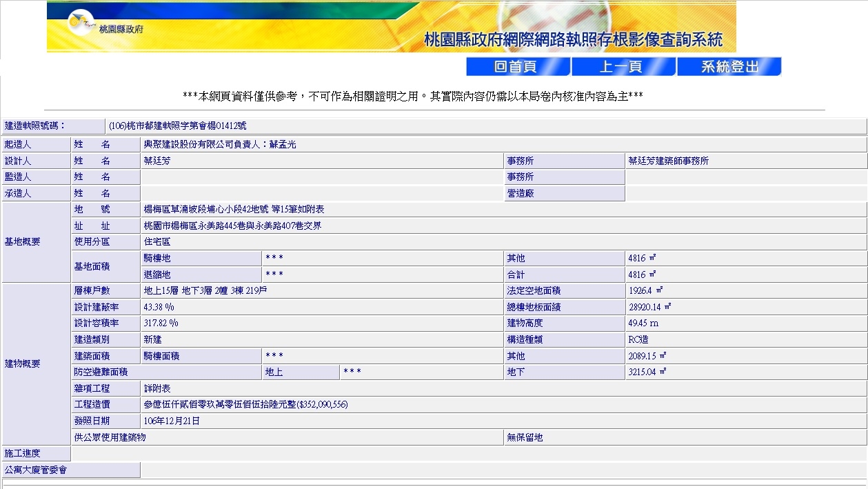Click the 退縮地 label cell
This screenshot has height=489, width=868.
tap(201, 275)
